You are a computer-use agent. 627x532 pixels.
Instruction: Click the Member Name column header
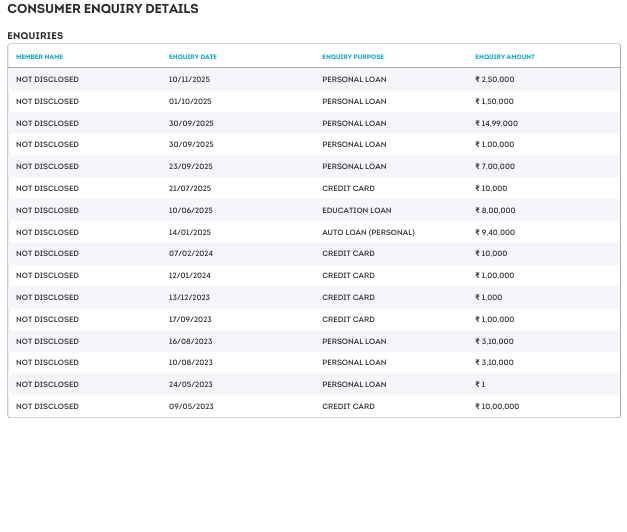point(39,57)
